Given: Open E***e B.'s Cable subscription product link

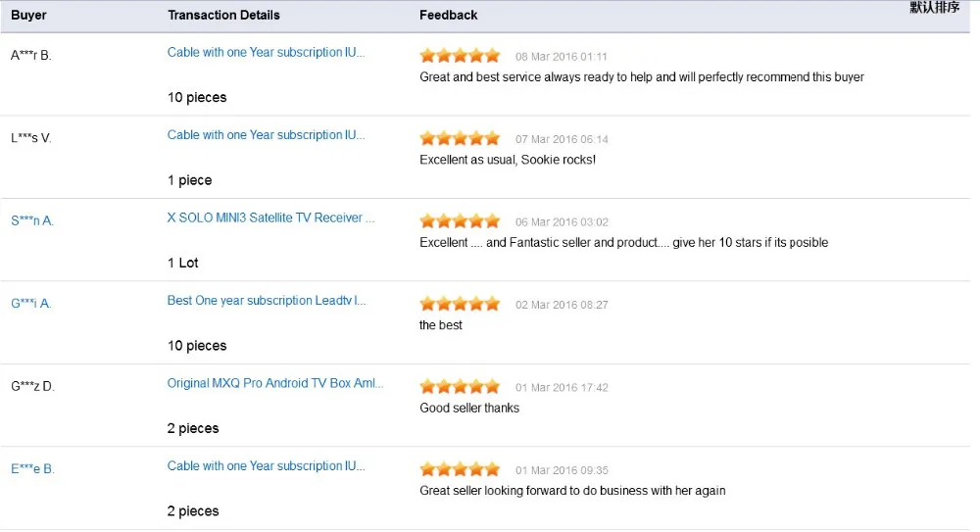Looking at the screenshot, I should coord(266,466).
